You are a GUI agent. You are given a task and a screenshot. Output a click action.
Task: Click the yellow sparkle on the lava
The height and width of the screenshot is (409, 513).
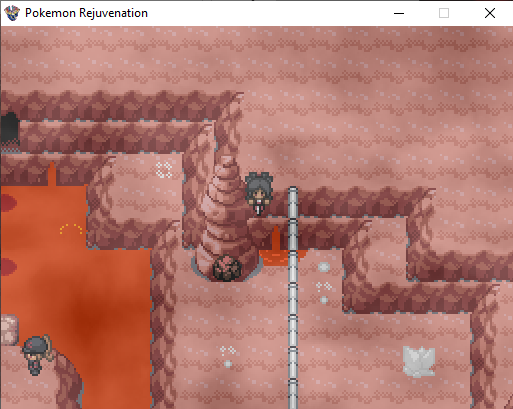71,229
